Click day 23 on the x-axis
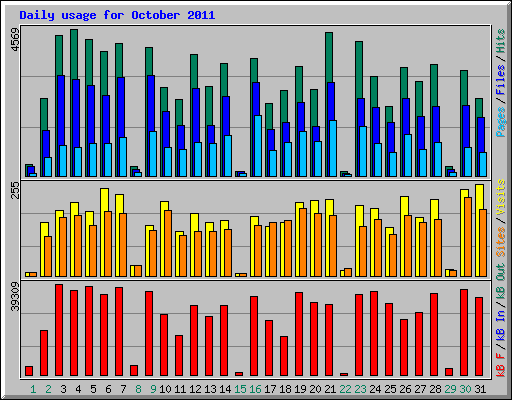512x400 pixels. coord(360,389)
